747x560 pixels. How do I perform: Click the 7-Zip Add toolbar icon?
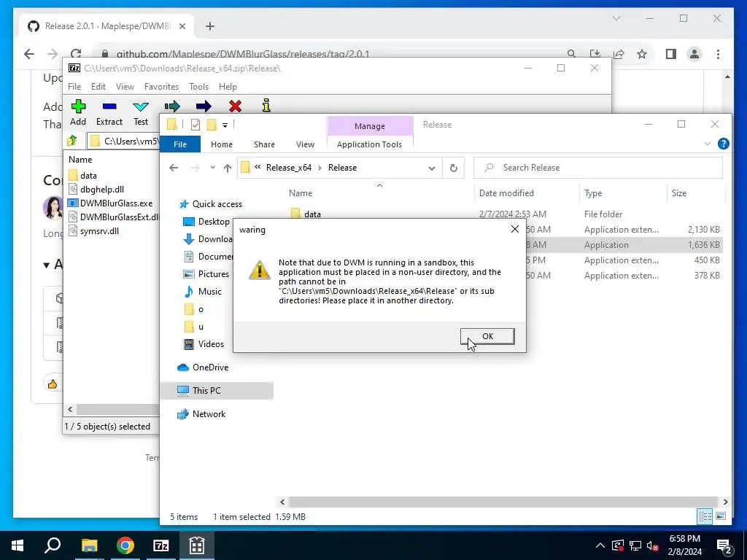pyautogui.click(x=78, y=106)
